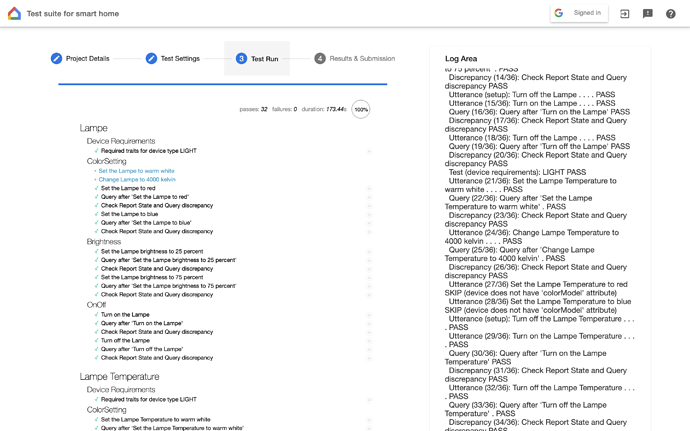Click the 'Lampe' suite heading
This screenshot has height=431, width=690.
93,128
